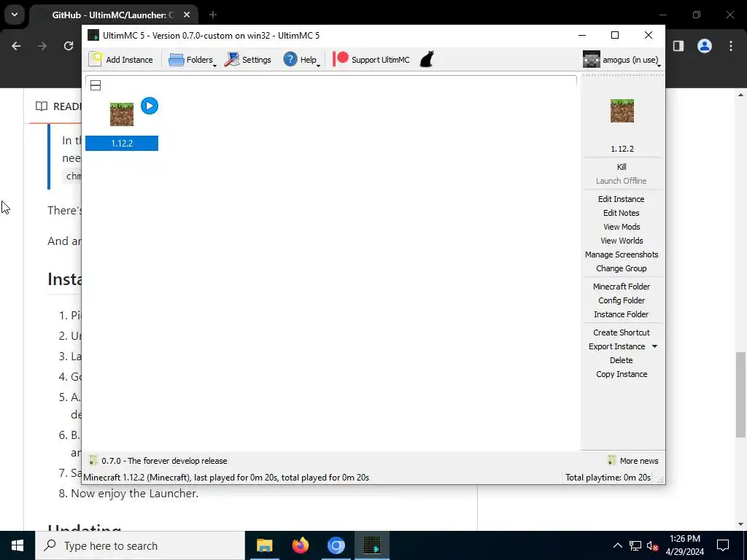Switch to UltimMC taskbar icon
This screenshot has width=747, height=560.
(371, 545)
